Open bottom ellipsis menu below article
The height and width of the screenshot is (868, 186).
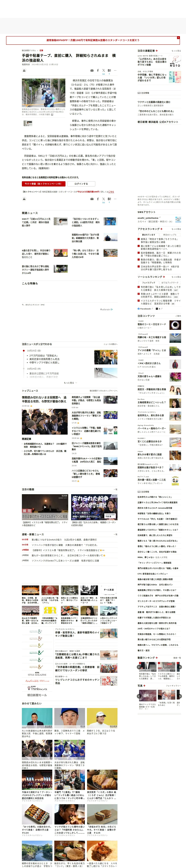click(x=115, y=199)
